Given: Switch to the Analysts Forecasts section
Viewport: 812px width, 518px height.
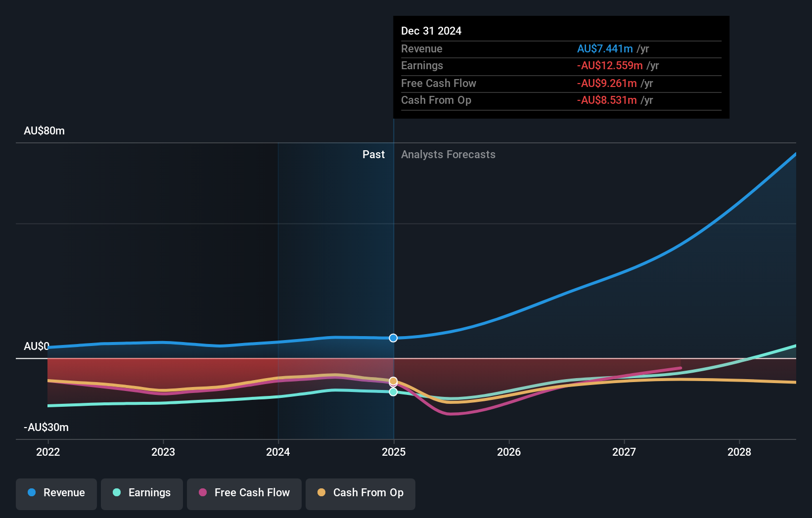Looking at the screenshot, I should 448,154.
